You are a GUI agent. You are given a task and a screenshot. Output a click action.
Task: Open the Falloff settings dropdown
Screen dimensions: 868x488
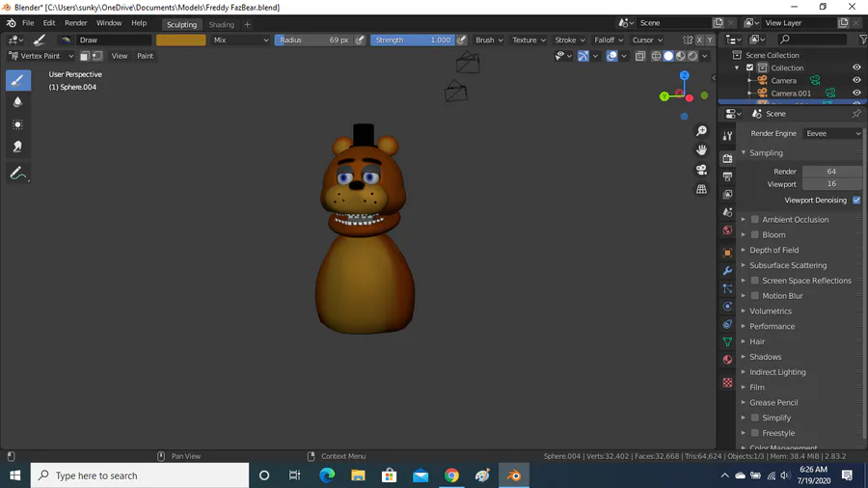609,40
